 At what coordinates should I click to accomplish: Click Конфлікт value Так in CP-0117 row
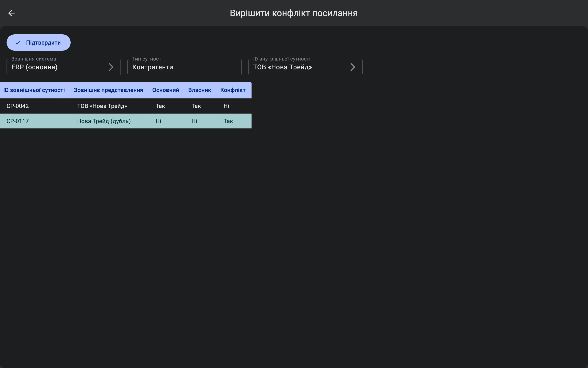pos(228,121)
